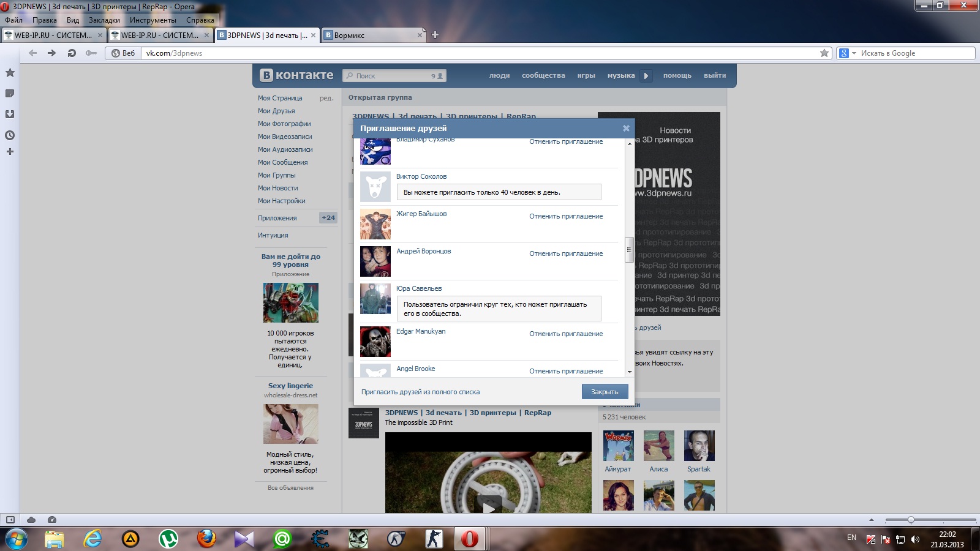The height and width of the screenshot is (551, 980).
Task: Bookmark page with address bar star
Action: (x=824, y=53)
